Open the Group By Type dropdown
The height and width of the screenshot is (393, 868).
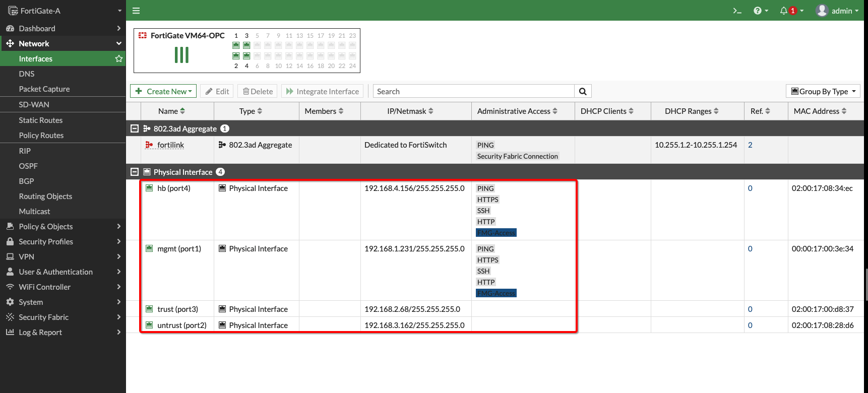point(823,91)
